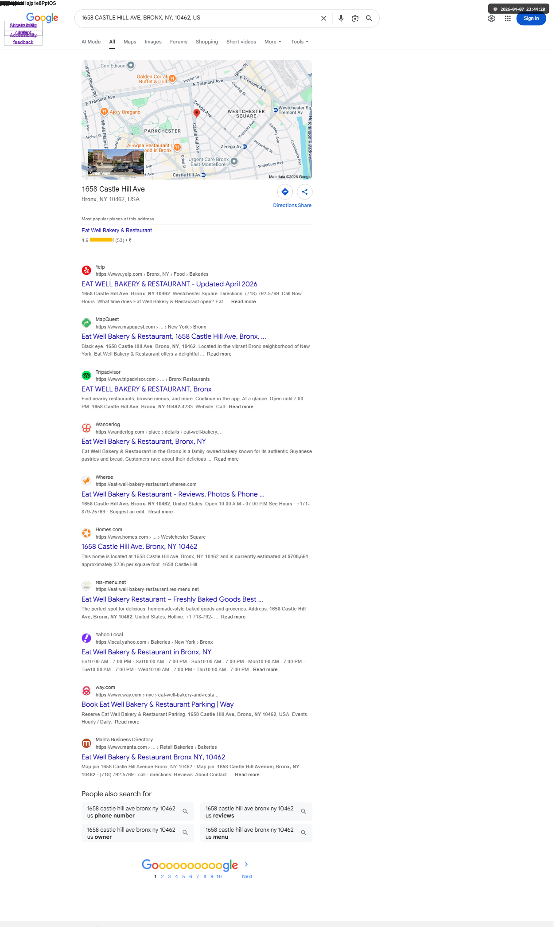Search '1658 castle hill ave... us reviews' suggestion
The height and width of the screenshot is (927, 560).
tap(256, 812)
